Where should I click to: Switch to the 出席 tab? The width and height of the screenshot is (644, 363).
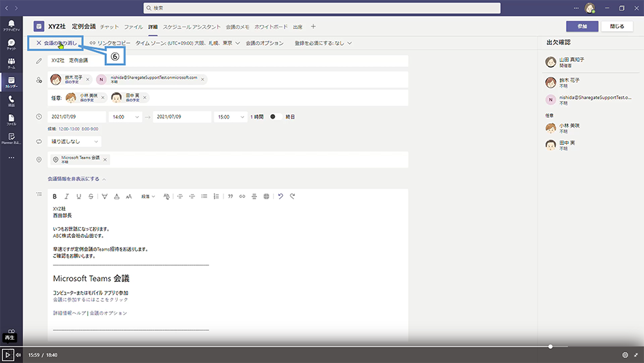(x=298, y=26)
